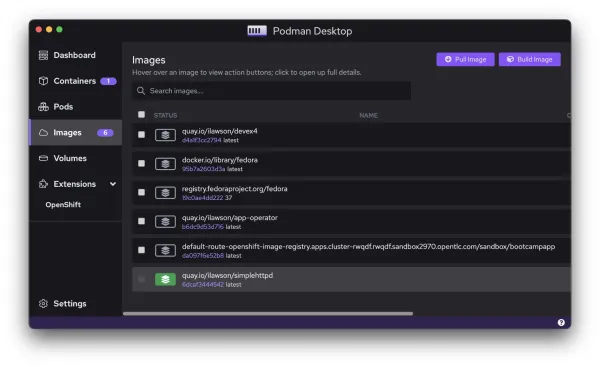
Task: Open image ID b6dc9d53d716 link
Action: coord(203,227)
